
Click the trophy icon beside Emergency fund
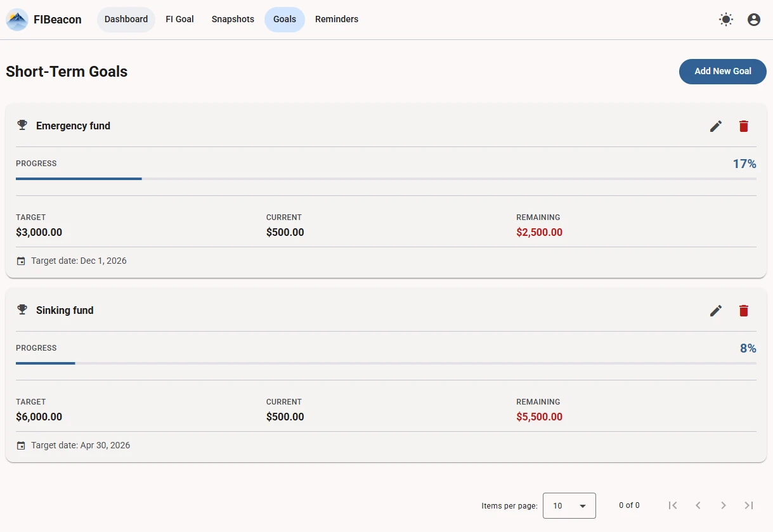pyautogui.click(x=22, y=125)
